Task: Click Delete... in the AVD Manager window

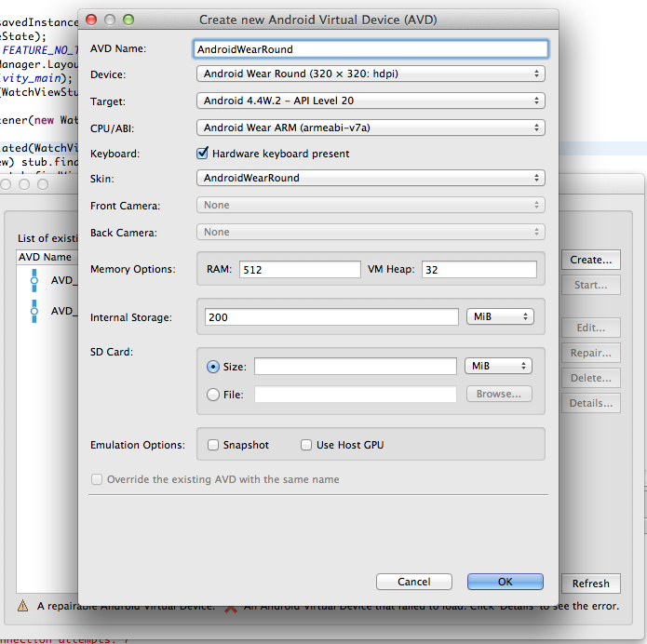Action: (590, 378)
